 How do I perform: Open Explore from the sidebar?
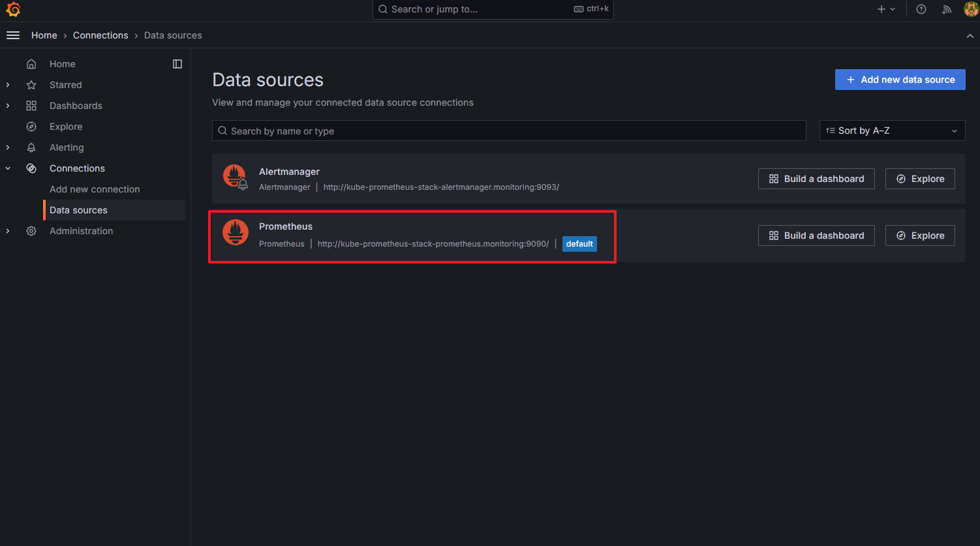point(66,127)
